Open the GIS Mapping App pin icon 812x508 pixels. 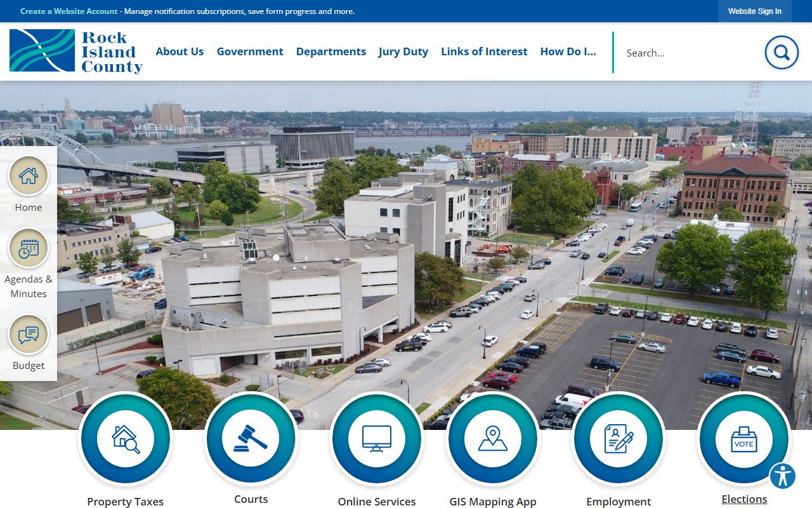(x=493, y=439)
